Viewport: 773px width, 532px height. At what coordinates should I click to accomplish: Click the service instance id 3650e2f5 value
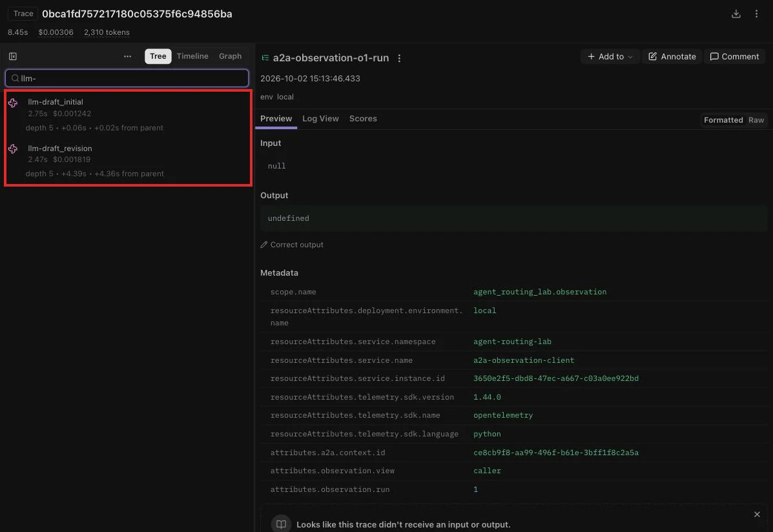pos(555,378)
